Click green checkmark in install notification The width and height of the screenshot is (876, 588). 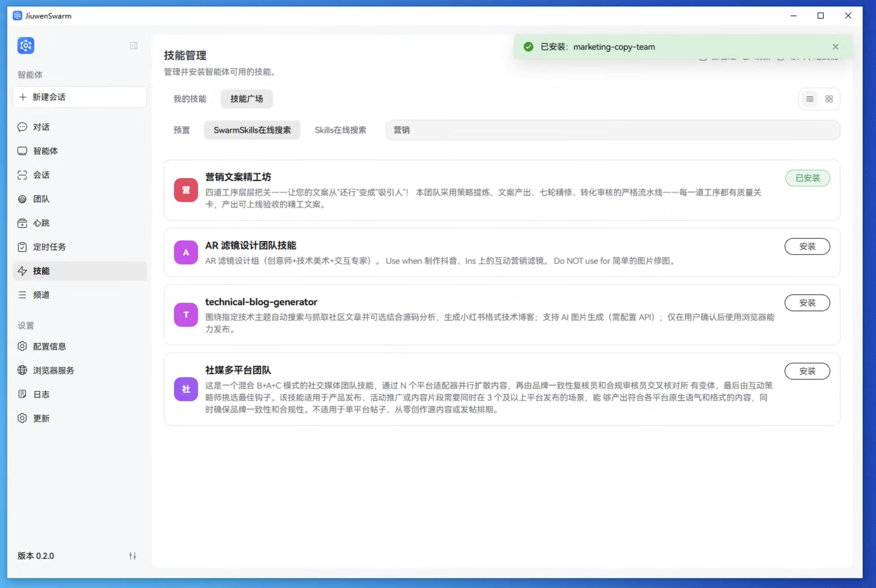tap(528, 47)
